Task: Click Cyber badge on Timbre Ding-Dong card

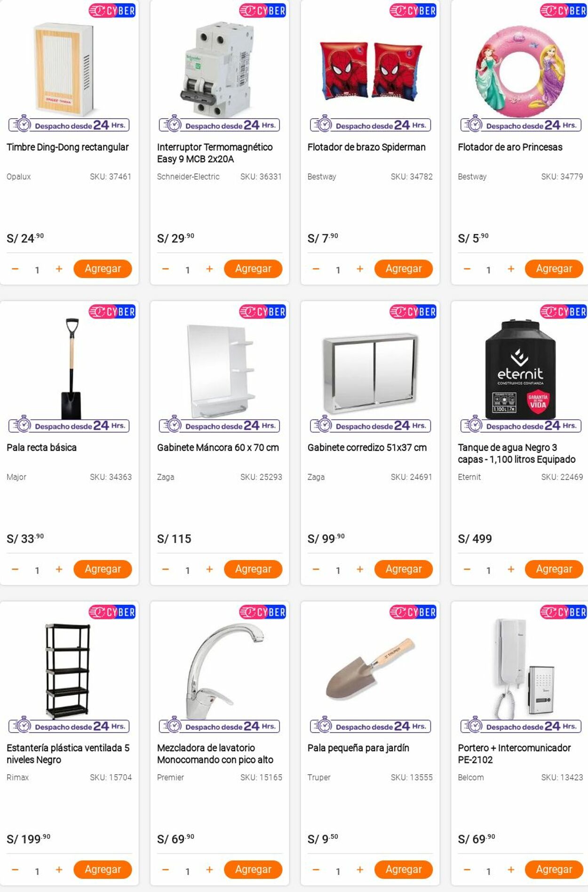Action: (x=112, y=10)
